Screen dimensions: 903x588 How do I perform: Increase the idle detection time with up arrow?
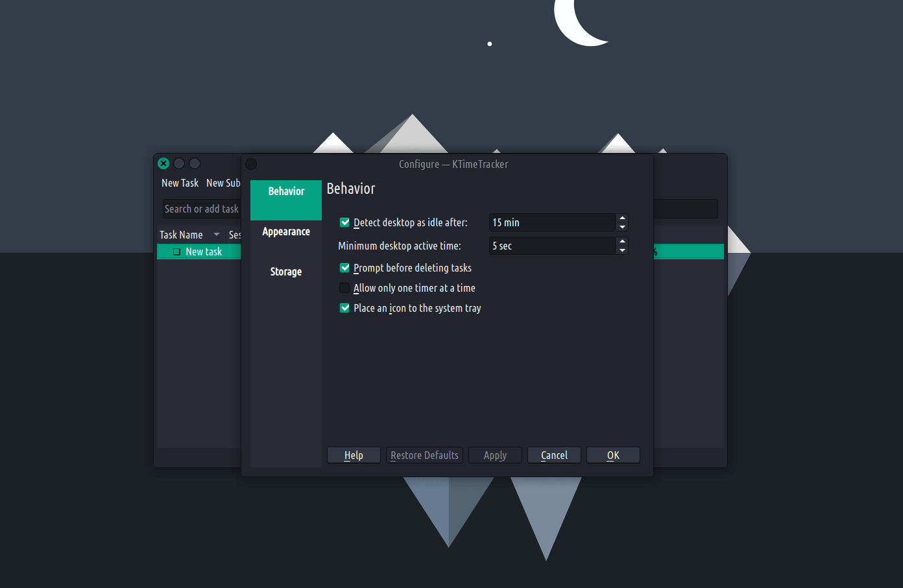[622, 218]
